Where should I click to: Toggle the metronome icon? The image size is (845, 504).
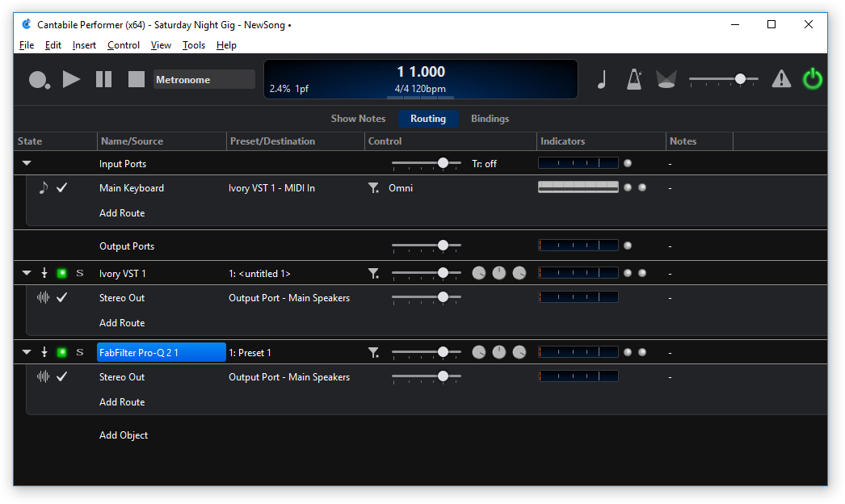[x=634, y=79]
